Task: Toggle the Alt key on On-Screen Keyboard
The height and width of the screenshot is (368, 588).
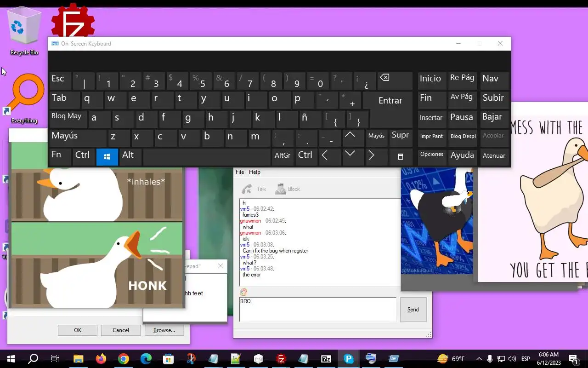Action: 130,156
